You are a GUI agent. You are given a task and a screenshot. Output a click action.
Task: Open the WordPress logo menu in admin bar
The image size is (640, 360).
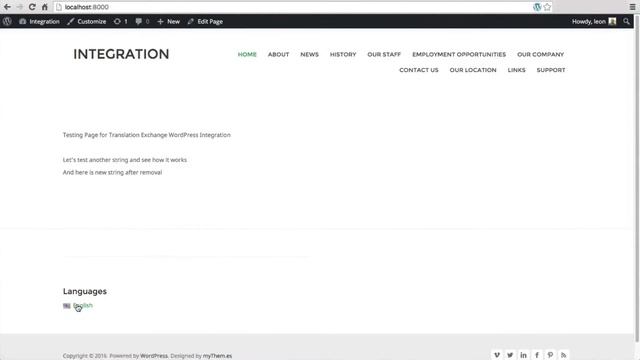tap(7, 21)
